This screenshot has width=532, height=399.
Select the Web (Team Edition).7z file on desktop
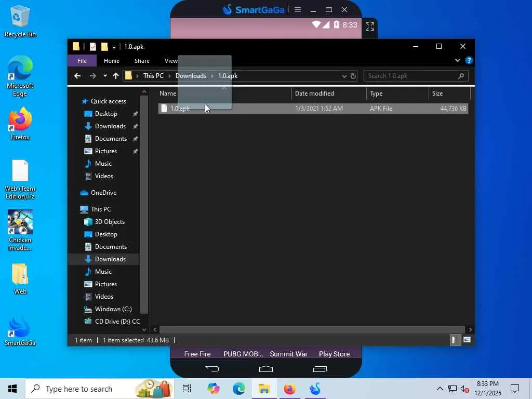[x=20, y=179]
